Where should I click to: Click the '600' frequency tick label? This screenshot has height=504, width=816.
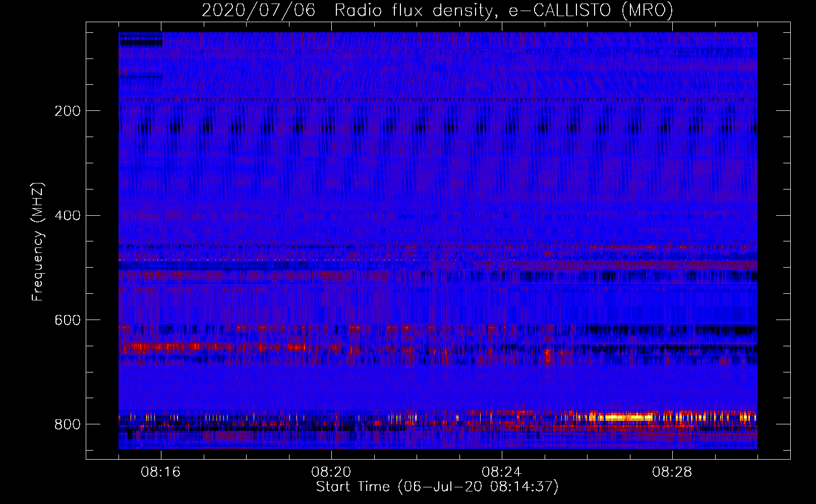pos(67,321)
